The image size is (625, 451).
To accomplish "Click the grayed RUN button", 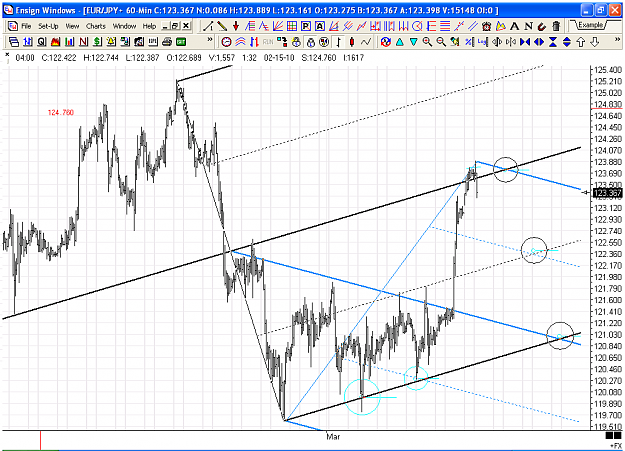I will coord(268,41).
